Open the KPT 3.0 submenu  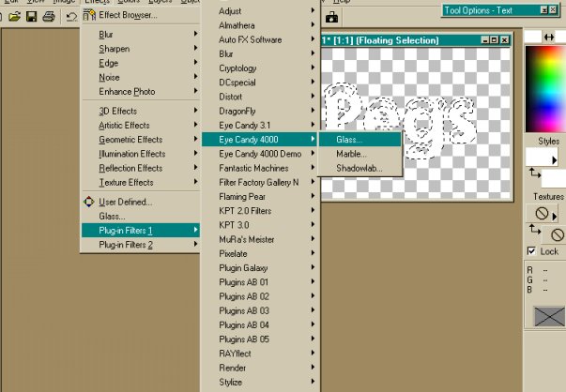(260, 225)
